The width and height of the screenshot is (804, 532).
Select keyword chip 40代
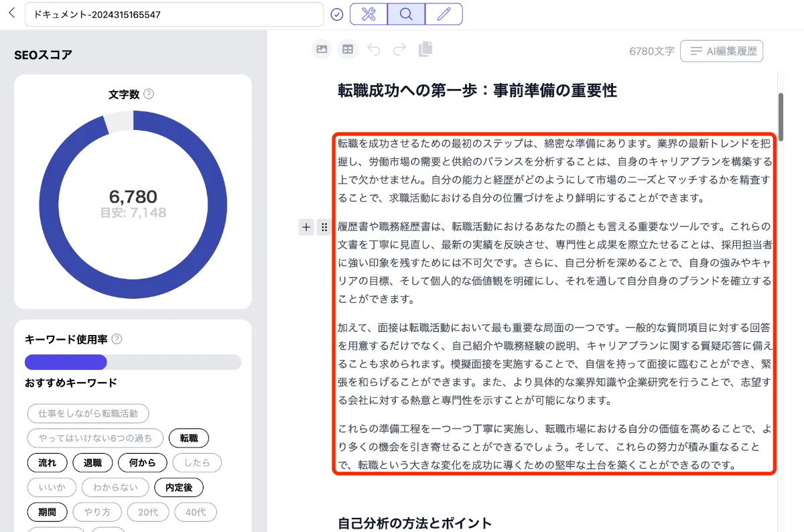point(196,513)
